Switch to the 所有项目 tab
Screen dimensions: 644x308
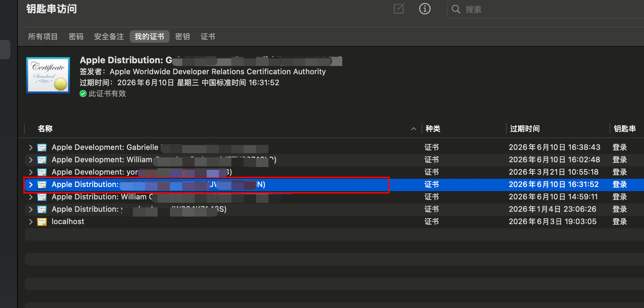(x=43, y=36)
